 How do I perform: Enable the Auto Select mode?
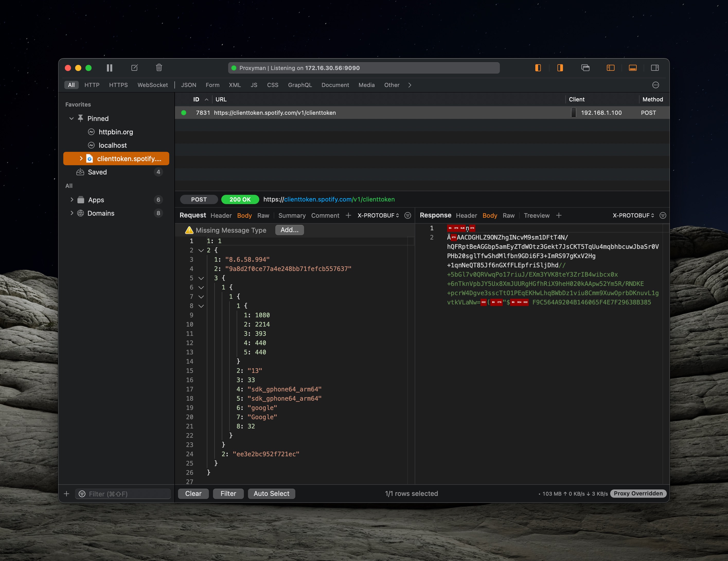271,494
